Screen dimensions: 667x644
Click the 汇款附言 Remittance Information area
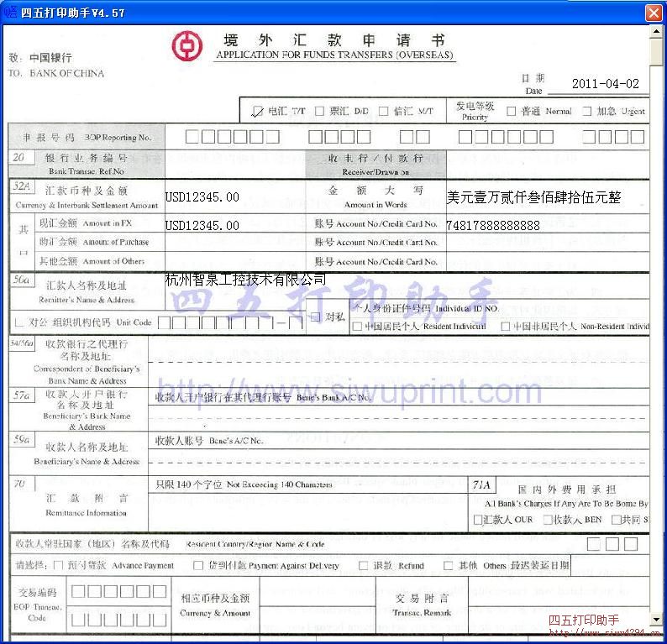[307, 512]
